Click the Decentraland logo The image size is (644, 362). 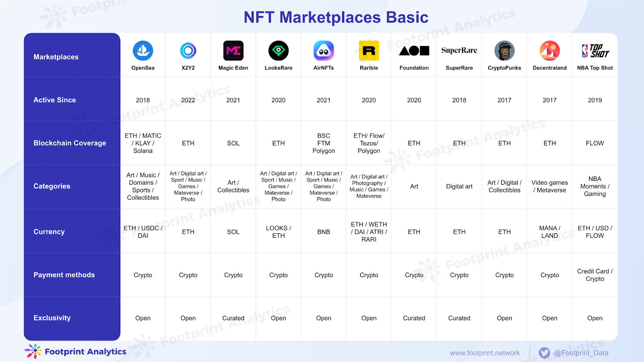549,51
